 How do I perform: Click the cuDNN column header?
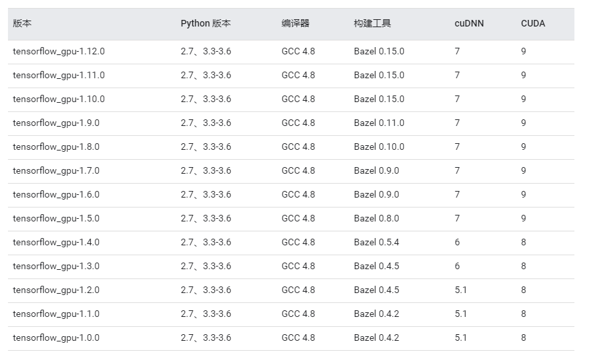(469, 23)
